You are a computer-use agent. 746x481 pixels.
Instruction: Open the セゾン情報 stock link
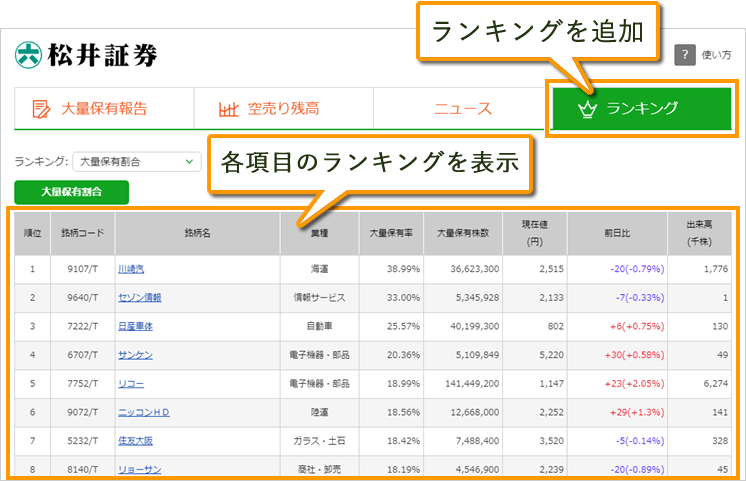tap(139, 298)
